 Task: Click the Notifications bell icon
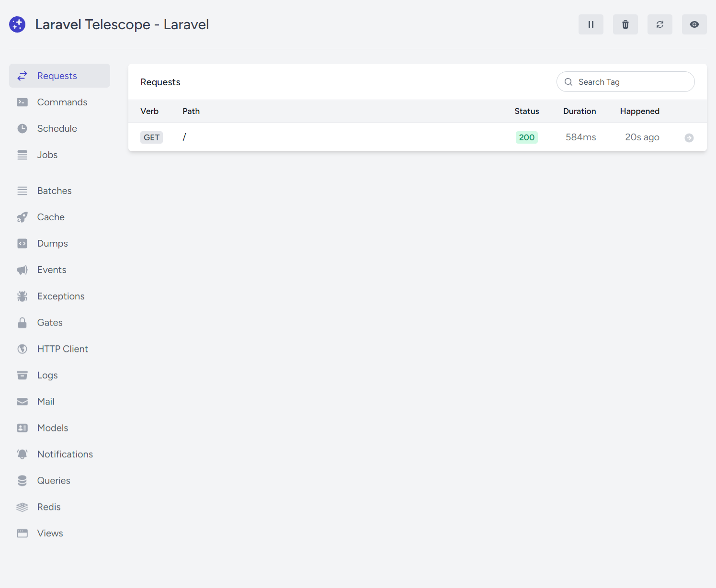23,454
